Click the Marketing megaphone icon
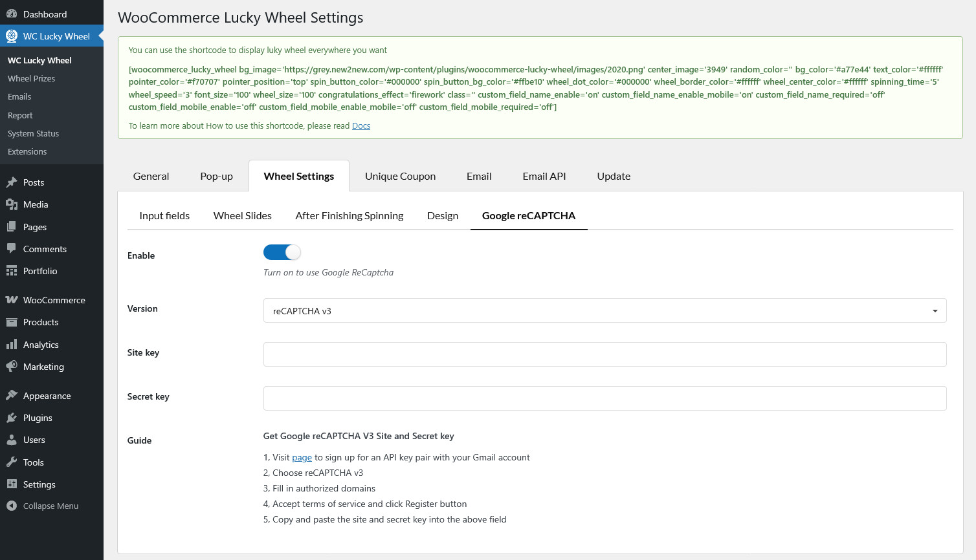 [12, 367]
